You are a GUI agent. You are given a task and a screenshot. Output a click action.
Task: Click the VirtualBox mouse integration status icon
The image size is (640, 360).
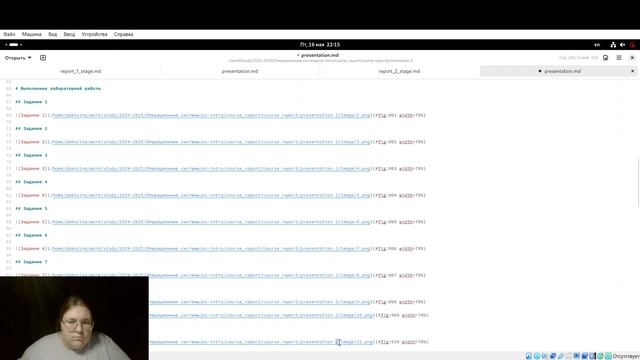click(600, 356)
